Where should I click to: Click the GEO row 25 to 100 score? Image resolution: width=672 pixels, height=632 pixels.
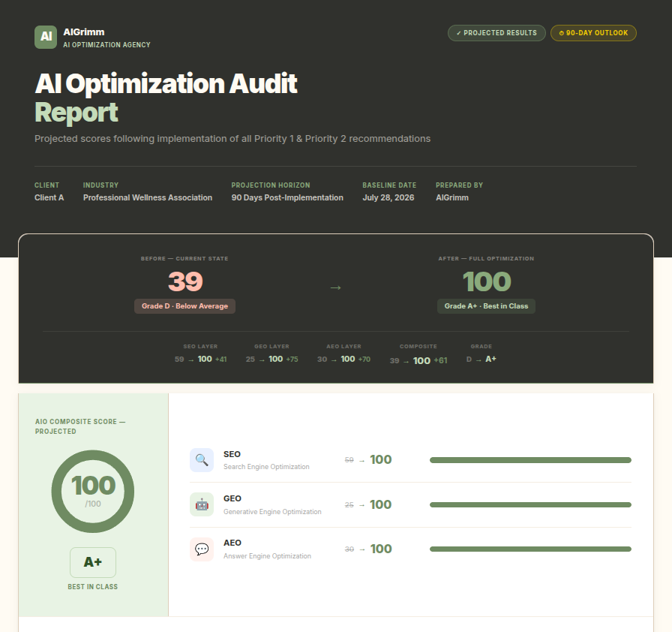click(368, 504)
